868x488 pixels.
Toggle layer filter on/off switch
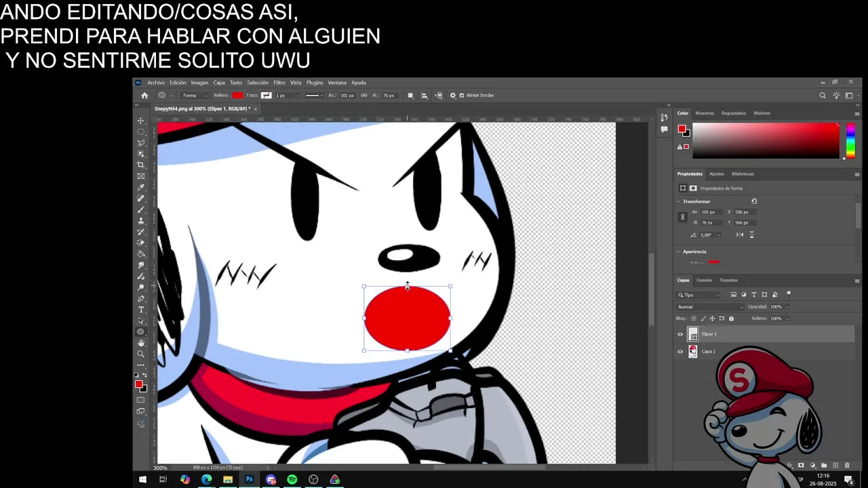[x=789, y=293]
